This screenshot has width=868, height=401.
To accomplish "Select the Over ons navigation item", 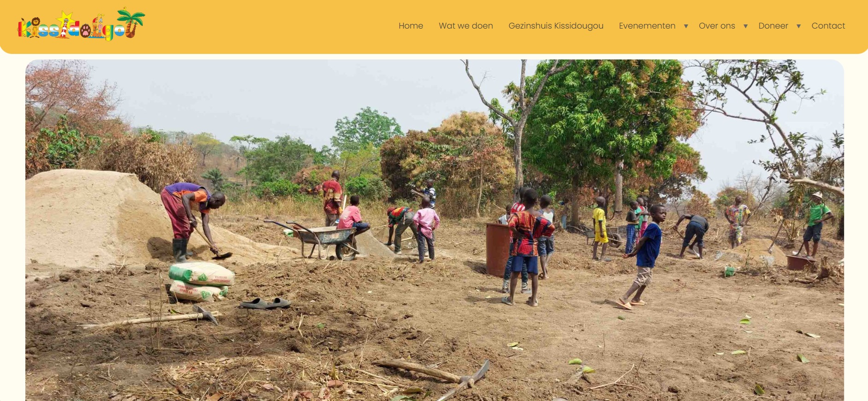I will pos(717,26).
